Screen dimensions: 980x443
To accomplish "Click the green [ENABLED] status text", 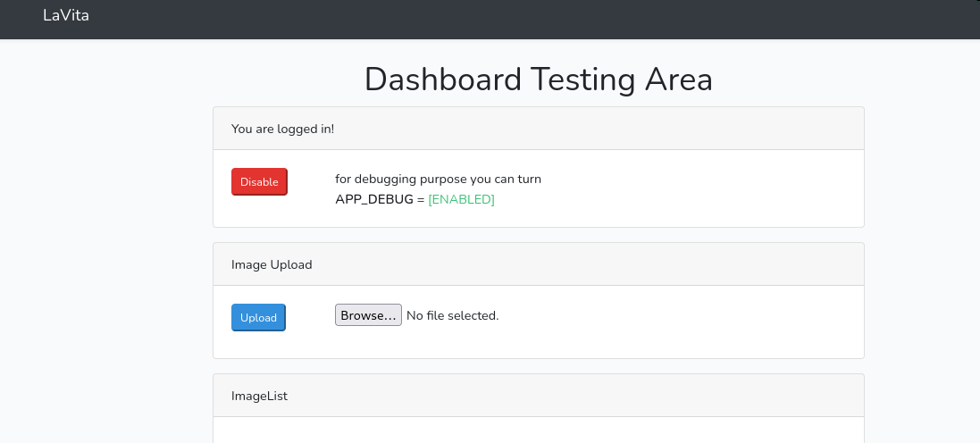I will tap(461, 199).
